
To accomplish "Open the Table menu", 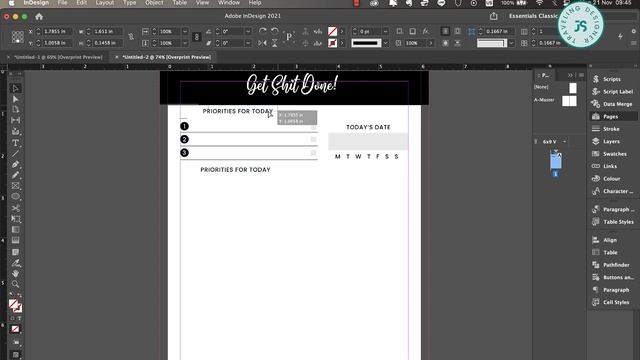I will tap(179, 3).
